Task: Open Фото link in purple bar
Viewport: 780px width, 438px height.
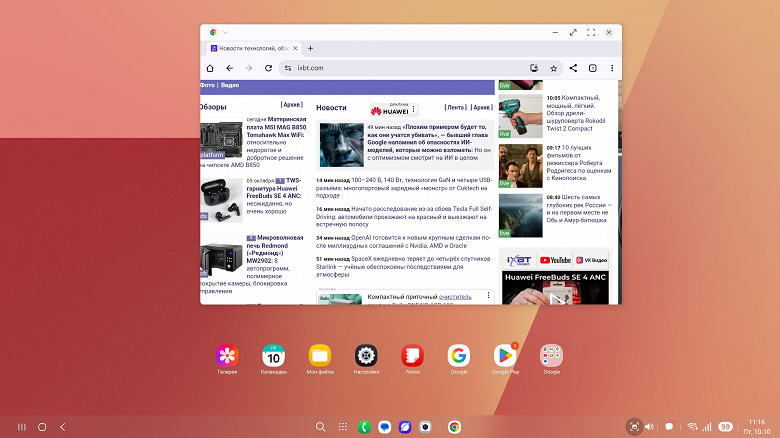Action: (x=207, y=85)
